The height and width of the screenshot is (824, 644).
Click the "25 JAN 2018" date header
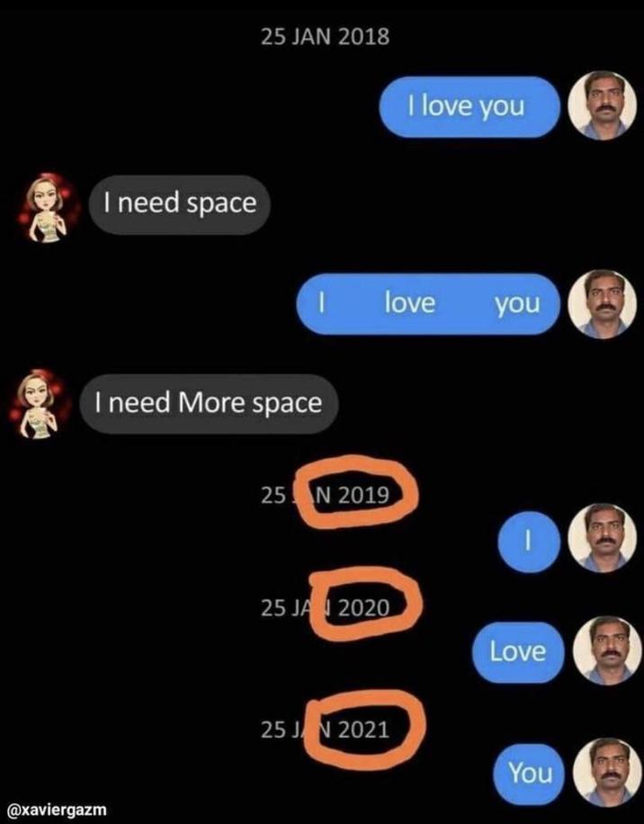tap(326, 37)
